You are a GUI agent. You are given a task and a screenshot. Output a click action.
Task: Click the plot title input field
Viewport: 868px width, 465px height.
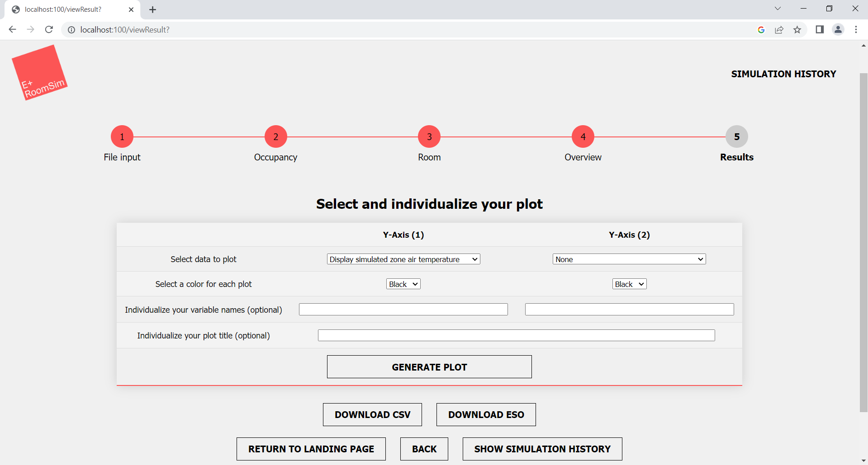pos(516,335)
